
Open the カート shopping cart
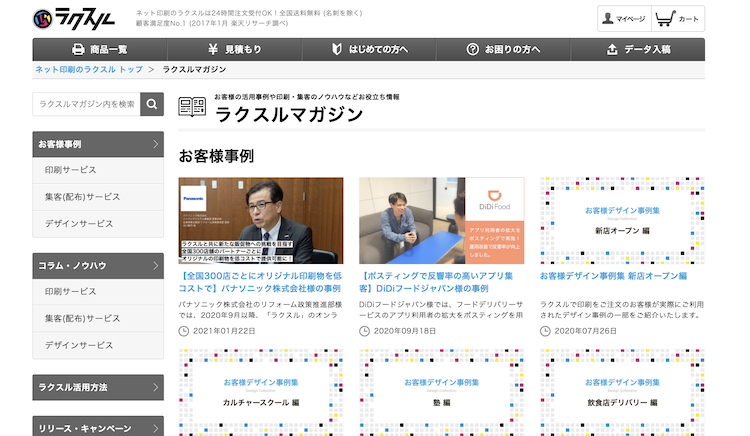[677, 19]
